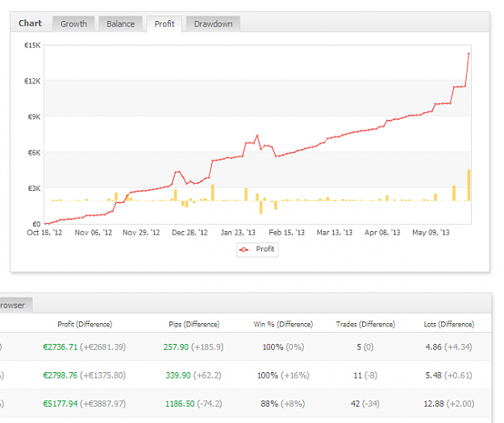The width and height of the screenshot is (504, 423).
Task: Click the profit value €5177.94
Action: (60, 404)
